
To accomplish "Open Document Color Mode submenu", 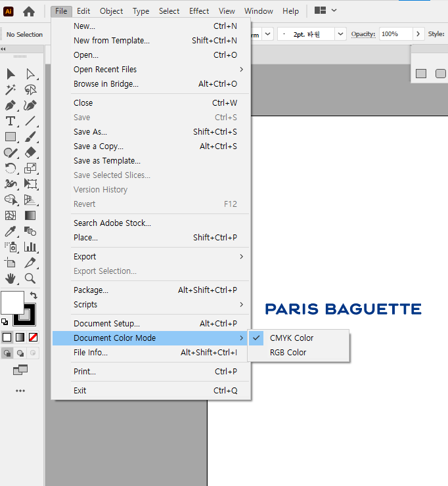I will click(x=151, y=338).
